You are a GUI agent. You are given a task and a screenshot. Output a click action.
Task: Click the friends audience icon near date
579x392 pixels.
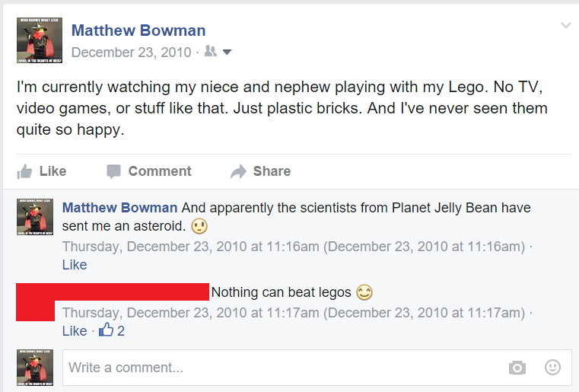(x=211, y=53)
